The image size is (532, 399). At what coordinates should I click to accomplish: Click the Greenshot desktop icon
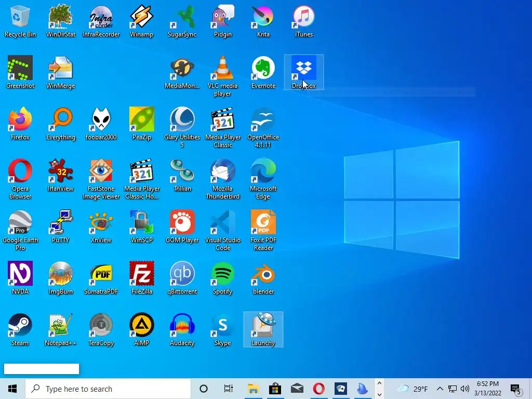[20, 72]
